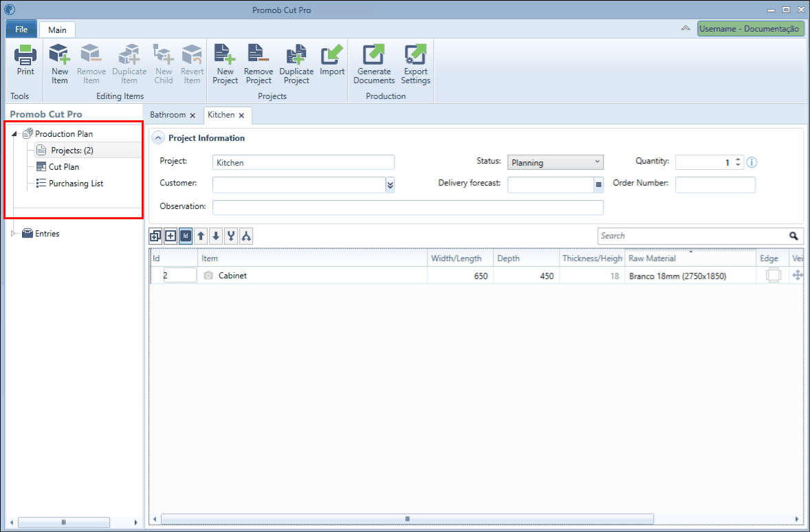This screenshot has height=532, width=810.
Task: Open Cut Plan in the tree
Action: coord(63,167)
